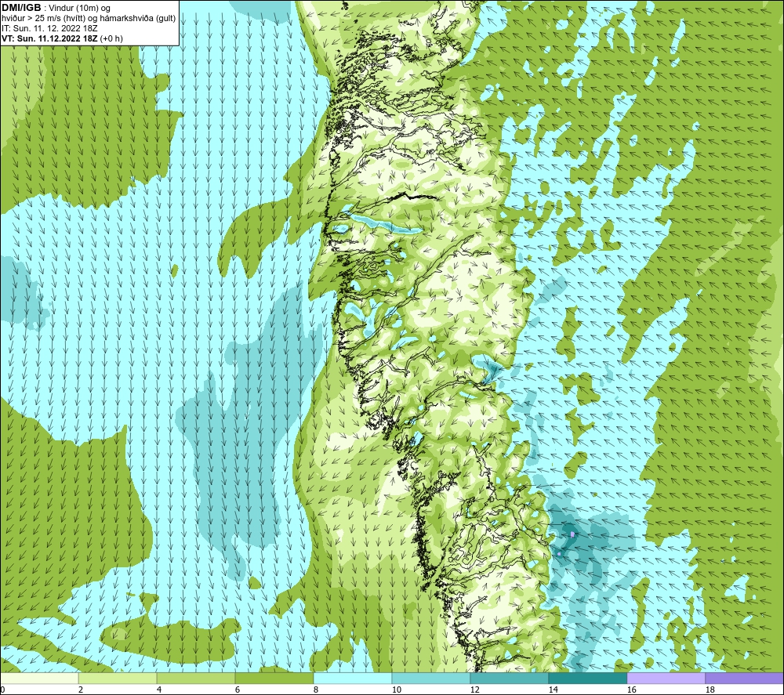Image resolution: width=784 pixels, height=695 pixels.
Task: Click the '6' scale tick label
Action: [x=238, y=690]
